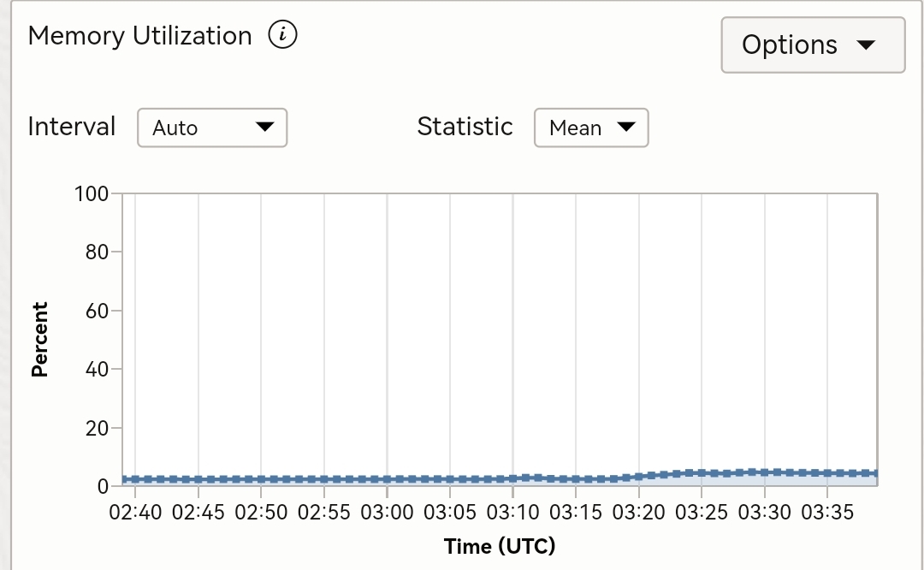Click the data point at 03:20
The height and width of the screenshot is (570, 924).
[639, 476]
